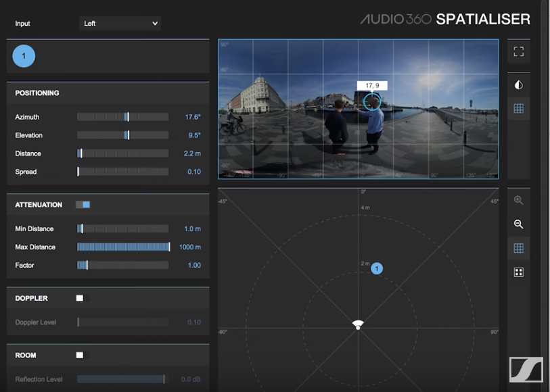Toggle video overlay opacity half-circle icon
Screen dimensions: 550x392
(518, 84)
